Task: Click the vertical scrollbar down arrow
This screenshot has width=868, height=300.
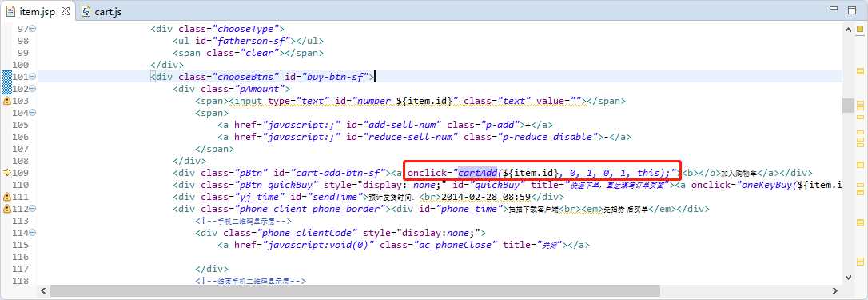Action: coord(847,277)
